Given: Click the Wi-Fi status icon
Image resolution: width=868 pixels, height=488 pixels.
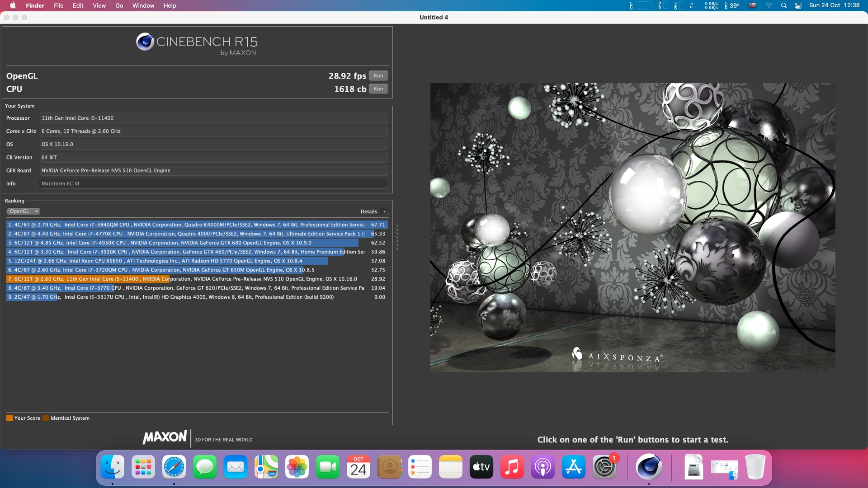Looking at the screenshot, I should (x=769, y=5).
